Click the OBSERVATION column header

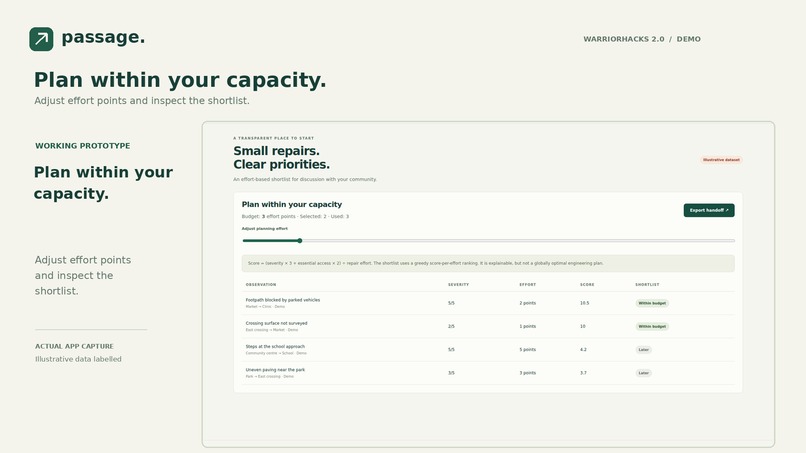pos(261,284)
